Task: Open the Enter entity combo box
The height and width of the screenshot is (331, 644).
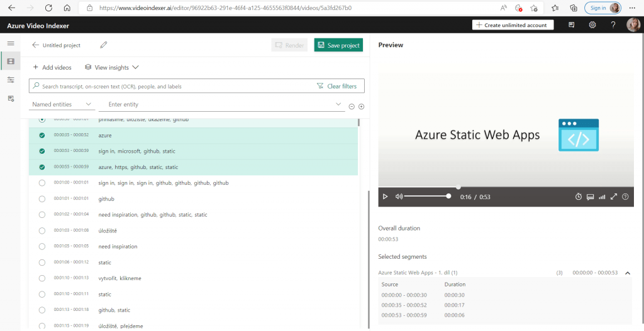Action: click(222, 105)
